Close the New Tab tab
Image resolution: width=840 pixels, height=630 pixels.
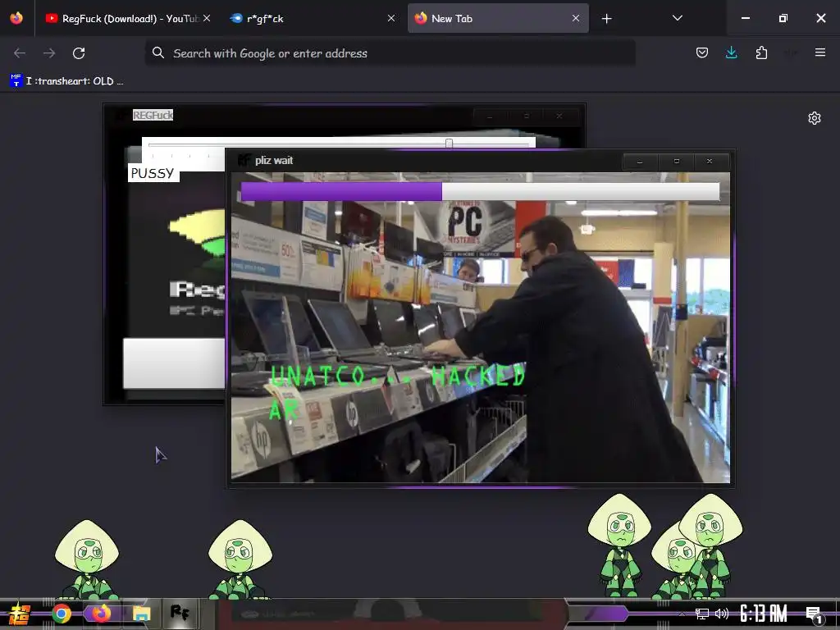click(575, 18)
